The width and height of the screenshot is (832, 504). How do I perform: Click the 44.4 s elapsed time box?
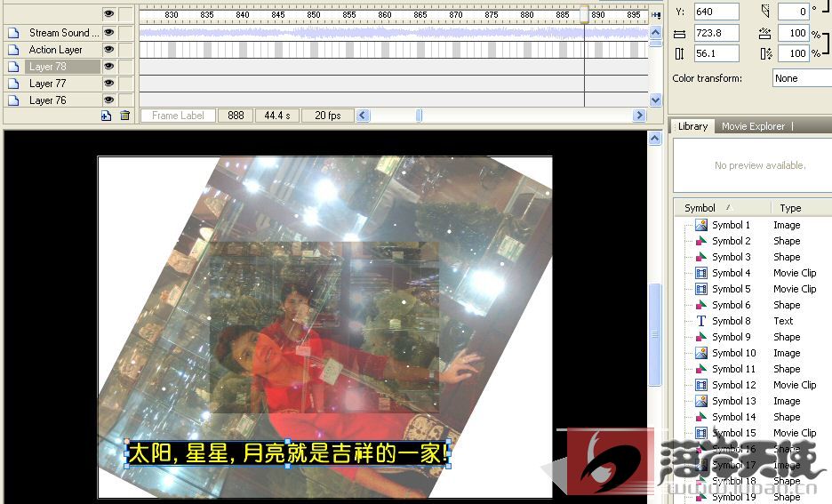[x=277, y=116]
